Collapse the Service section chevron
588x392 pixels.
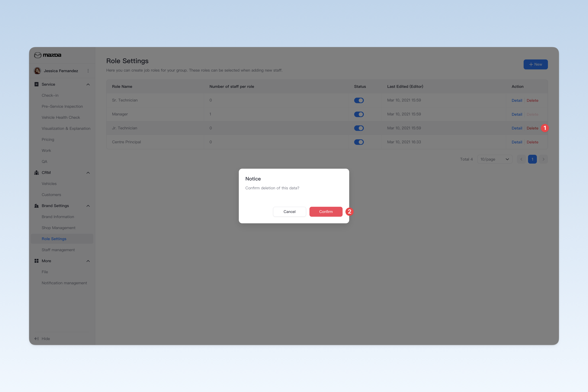click(x=88, y=84)
